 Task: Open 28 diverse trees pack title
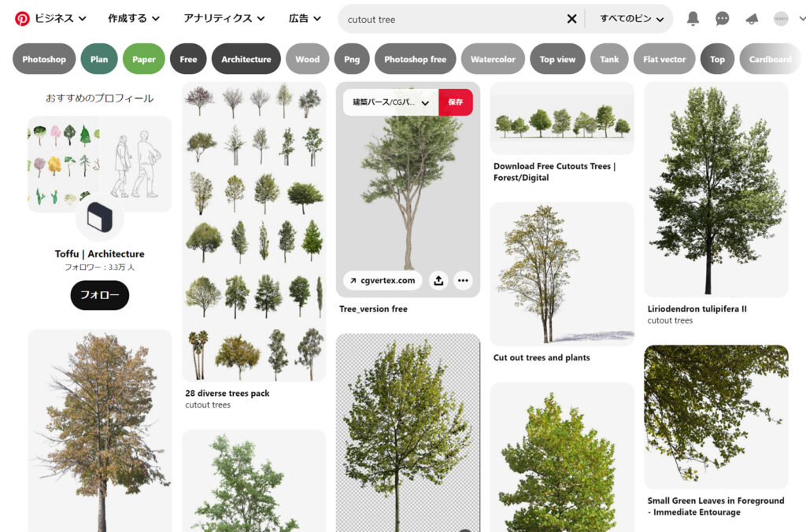(x=227, y=393)
